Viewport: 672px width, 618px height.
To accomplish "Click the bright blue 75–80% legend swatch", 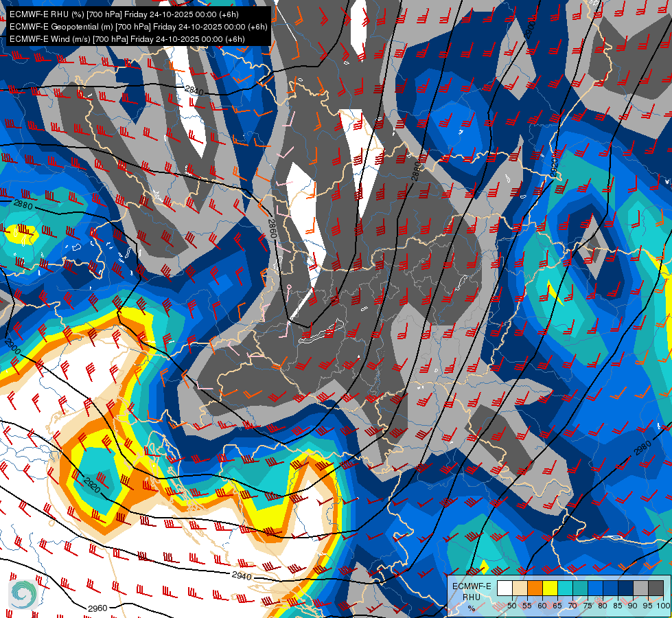I will 595,588.
